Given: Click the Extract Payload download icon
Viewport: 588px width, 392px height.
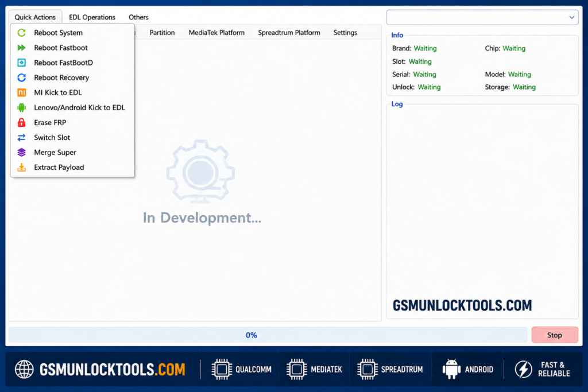Looking at the screenshot, I should (x=22, y=168).
